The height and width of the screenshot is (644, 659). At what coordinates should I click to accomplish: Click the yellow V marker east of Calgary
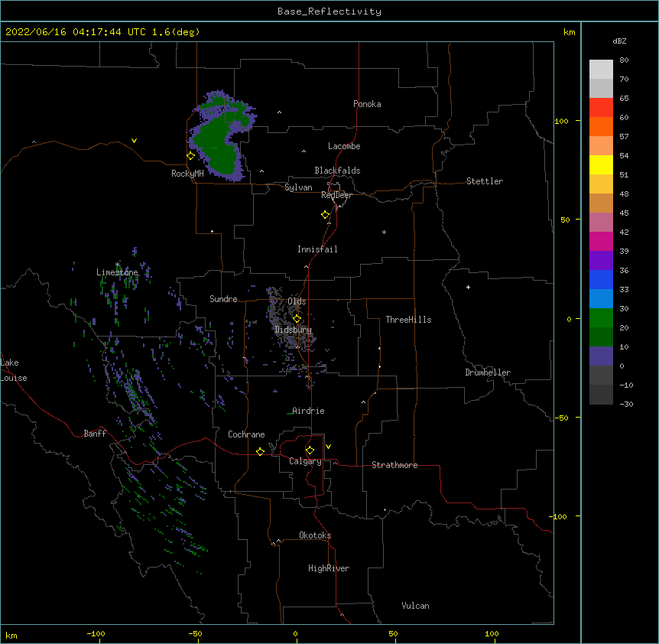tap(328, 447)
